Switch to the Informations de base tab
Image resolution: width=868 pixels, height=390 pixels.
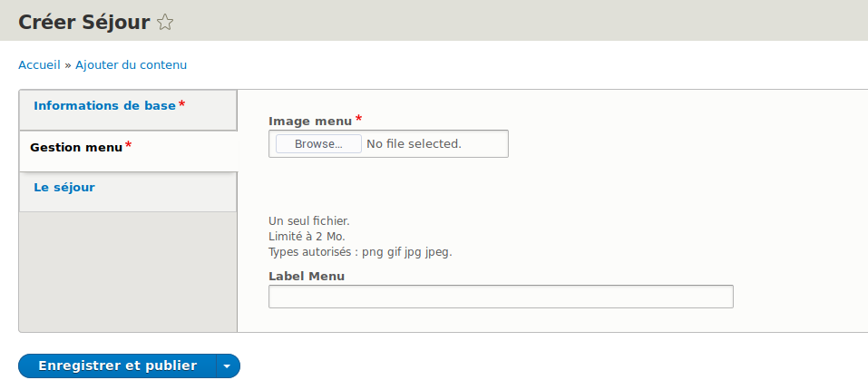[104, 105]
